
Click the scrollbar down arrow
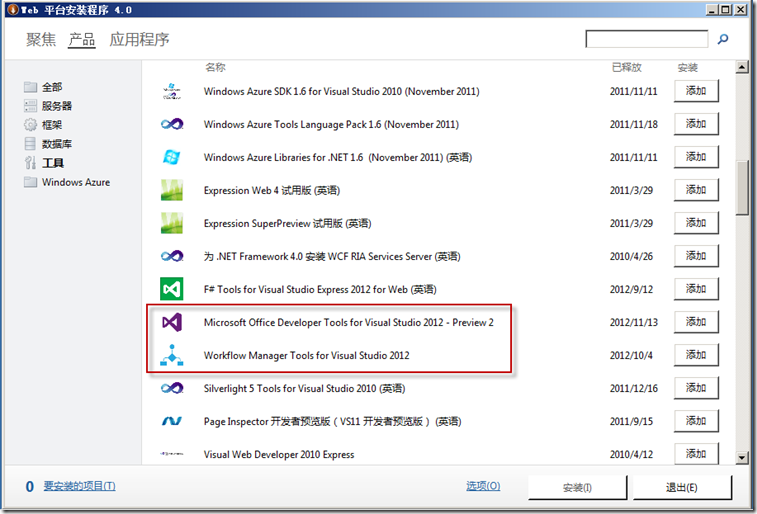[742, 458]
